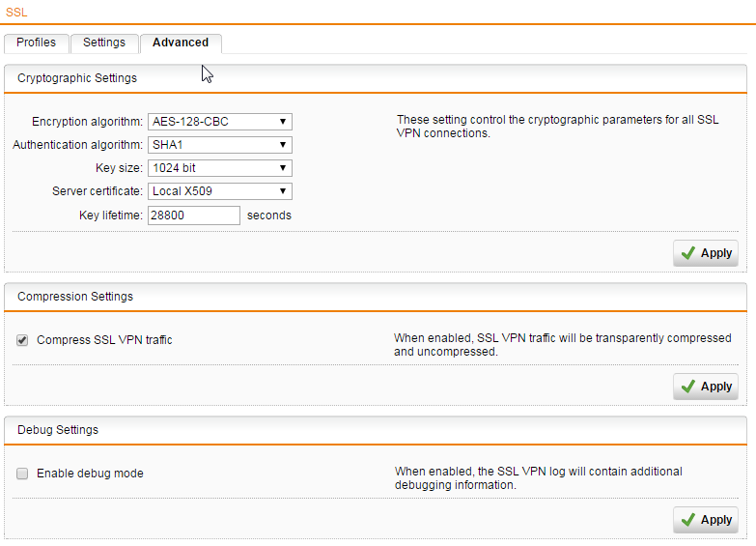Open the AES-128-CBC encryption dropdown
This screenshot has width=756, height=546.
click(x=220, y=122)
